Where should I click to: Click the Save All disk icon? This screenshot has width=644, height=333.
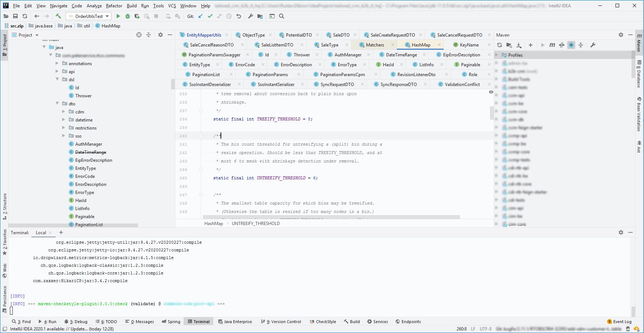click(15, 16)
